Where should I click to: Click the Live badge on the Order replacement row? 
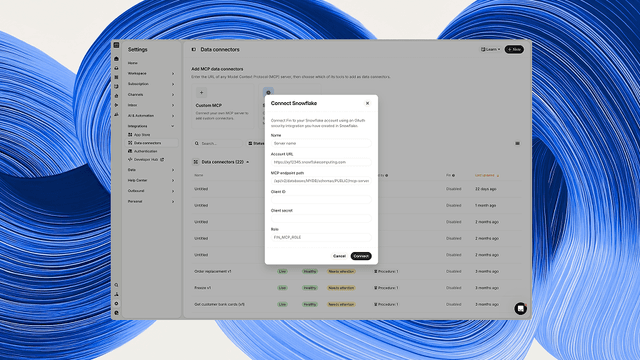point(282,271)
